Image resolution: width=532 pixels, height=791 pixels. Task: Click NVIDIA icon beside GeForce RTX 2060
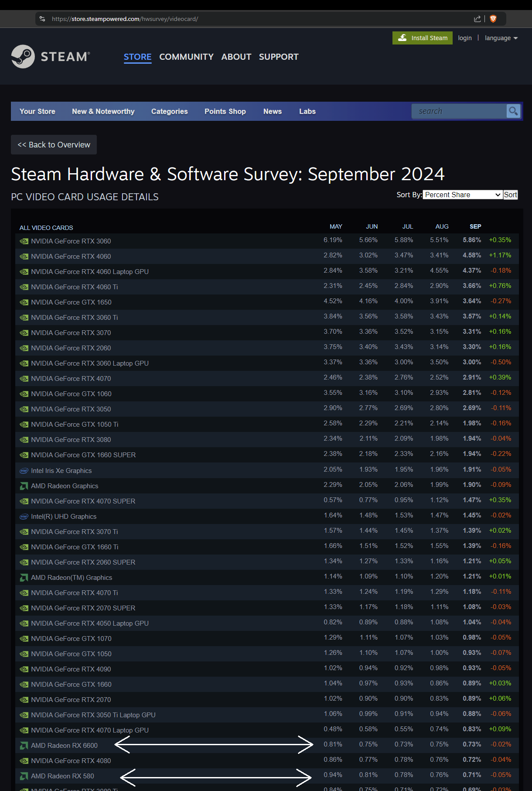click(24, 348)
